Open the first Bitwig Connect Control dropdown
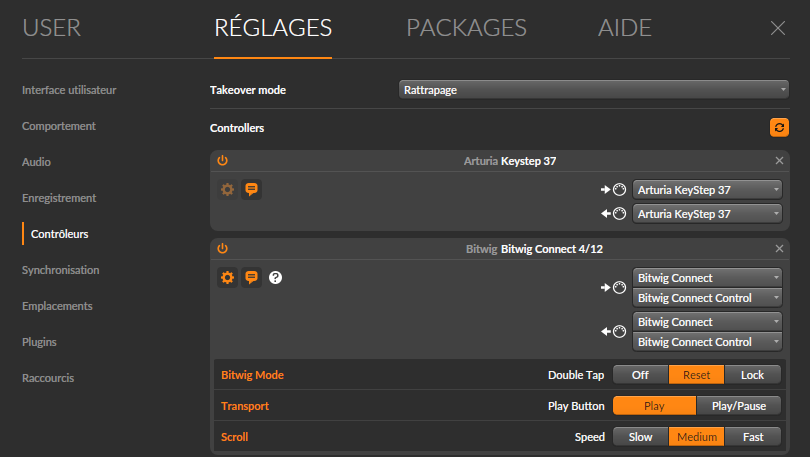The image size is (810, 457). [707, 298]
